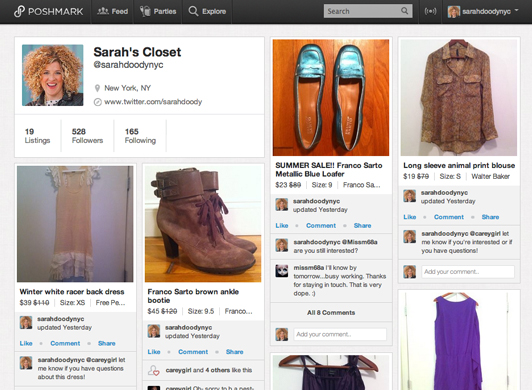The image size is (532, 390).
Task: Open careygirl and 4 others like this
Action: tap(209, 370)
